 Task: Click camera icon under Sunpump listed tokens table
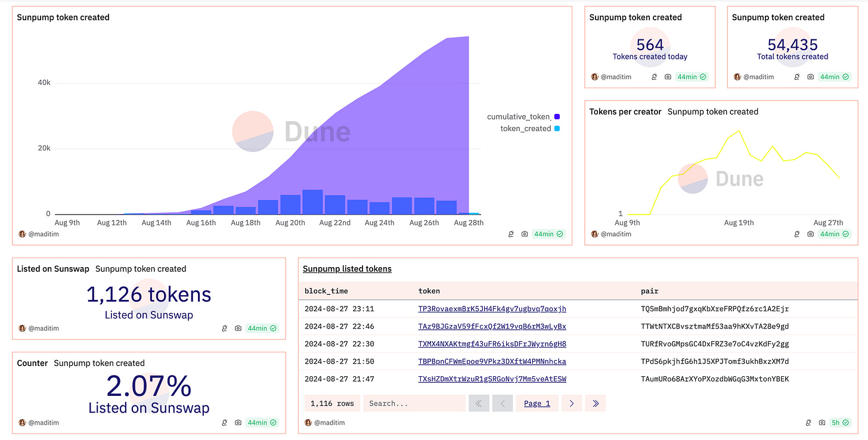pyautogui.click(x=822, y=423)
